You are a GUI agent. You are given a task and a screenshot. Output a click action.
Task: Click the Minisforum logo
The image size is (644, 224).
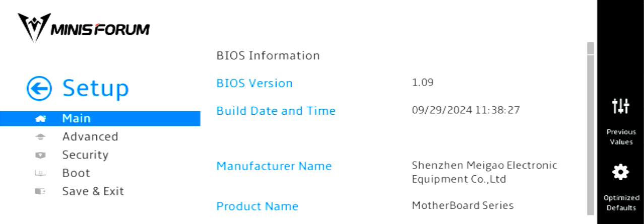[84, 28]
